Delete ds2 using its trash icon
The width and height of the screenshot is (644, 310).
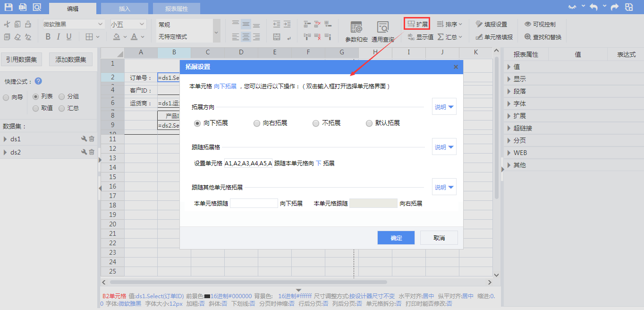click(x=92, y=152)
